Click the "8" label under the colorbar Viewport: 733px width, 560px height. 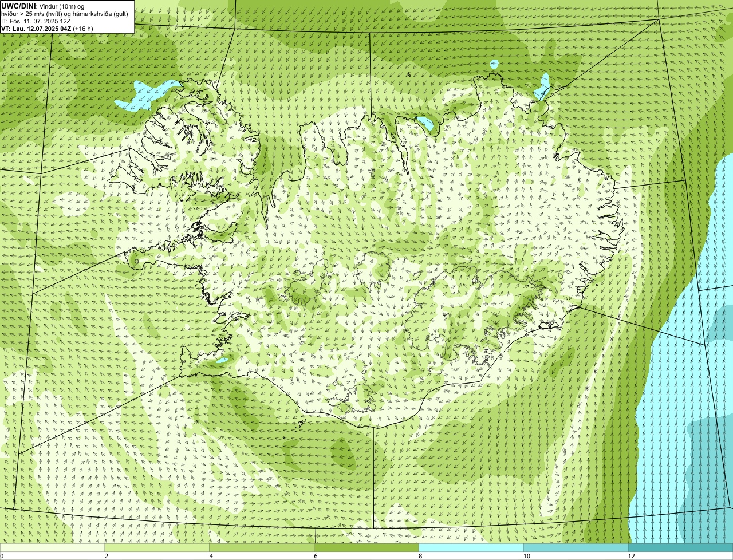click(420, 556)
